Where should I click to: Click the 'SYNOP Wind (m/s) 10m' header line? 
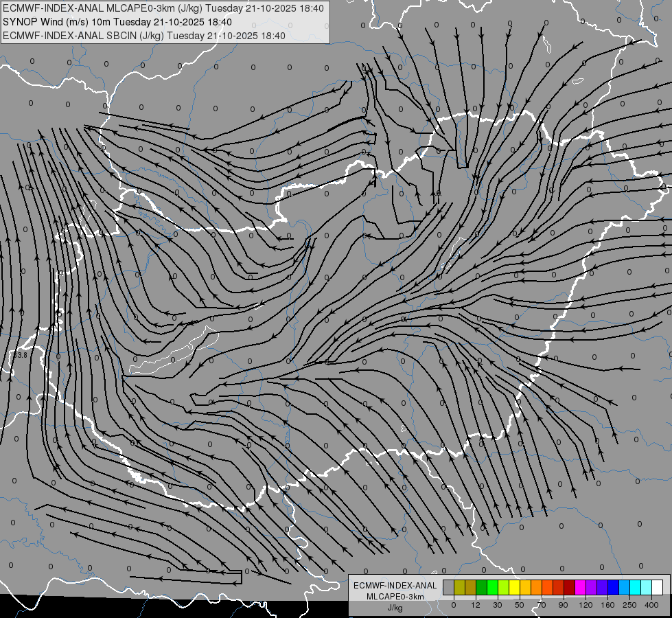point(117,22)
